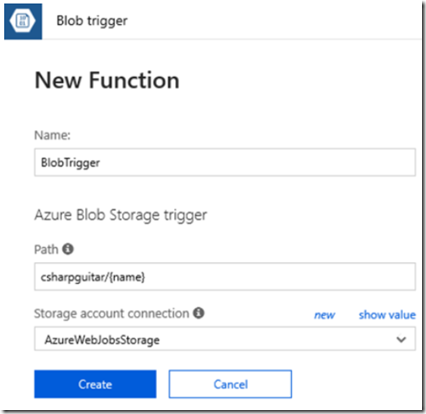Viewport: 426px width, 414px height.
Task: Focus the Name input field
Action: pyautogui.click(x=225, y=162)
